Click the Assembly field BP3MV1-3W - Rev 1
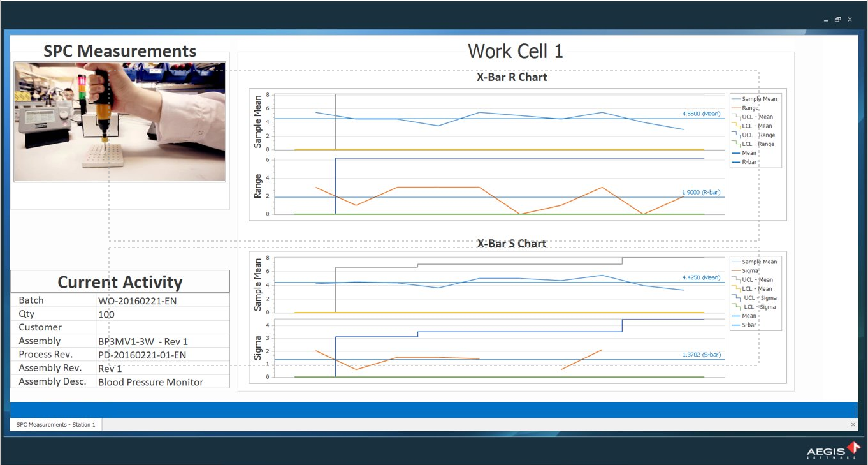The width and height of the screenshot is (868, 465). [x=143, y=341]
